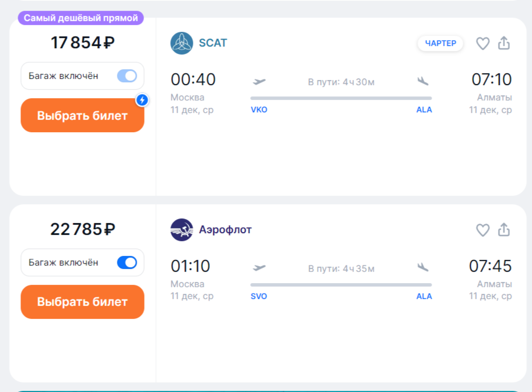532x392 pixels.
Task: Click the Аэрофлот airline name
Action: [x=225, y=230]
